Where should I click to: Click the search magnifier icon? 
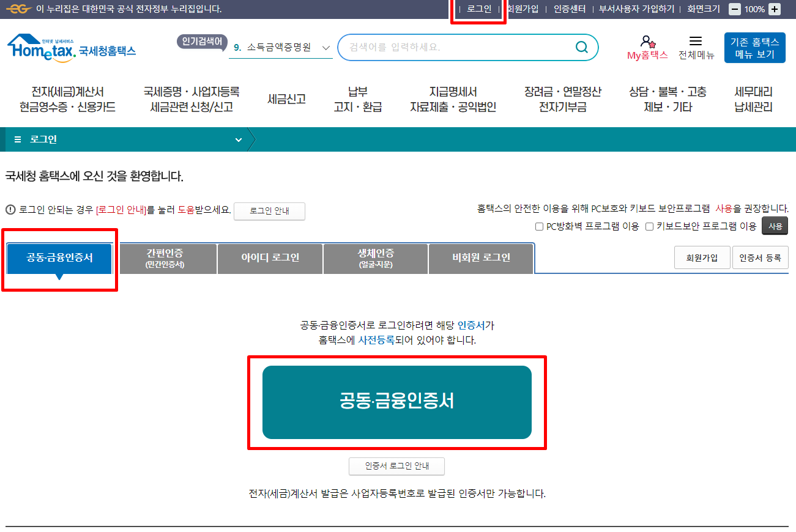pyautogui.click(x=582, y=48)
